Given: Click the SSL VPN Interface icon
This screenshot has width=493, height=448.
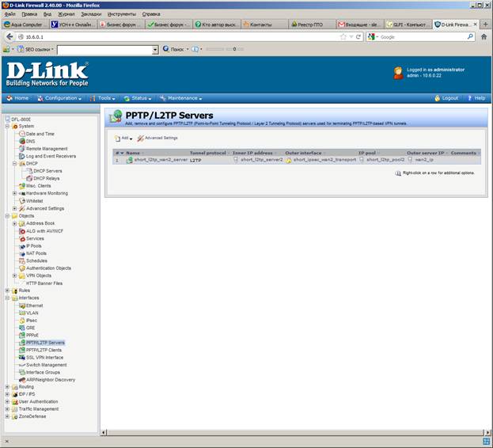Looking at the screenshot, I should point(22,358).
